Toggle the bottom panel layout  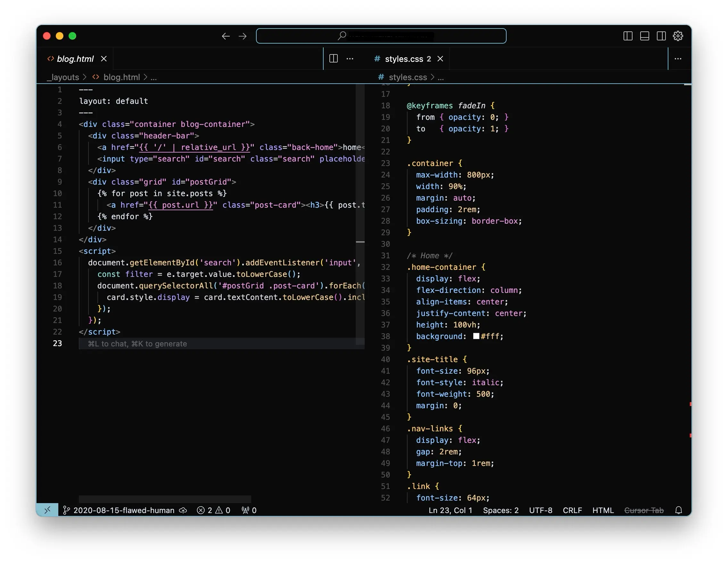(644, 36)
